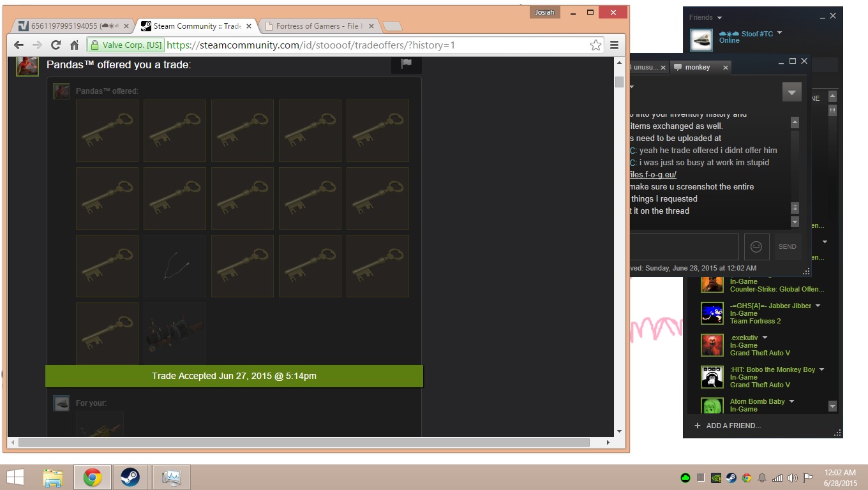Screen dimensions: 868x490
Task: Expand the chat options dropdown arrow
Action: [791, 93]
